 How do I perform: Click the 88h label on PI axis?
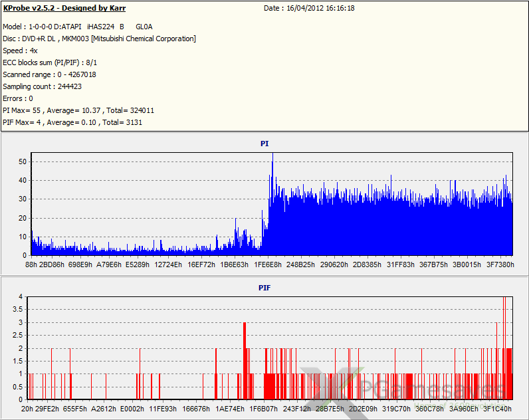tap(31, 264)
